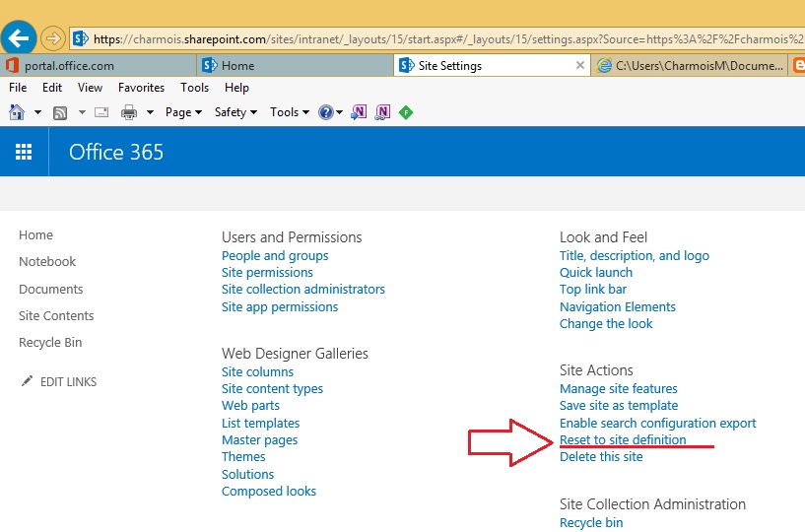Click the Read mail envelope icon
Viewport: 805px width, 532px height.
101,112
